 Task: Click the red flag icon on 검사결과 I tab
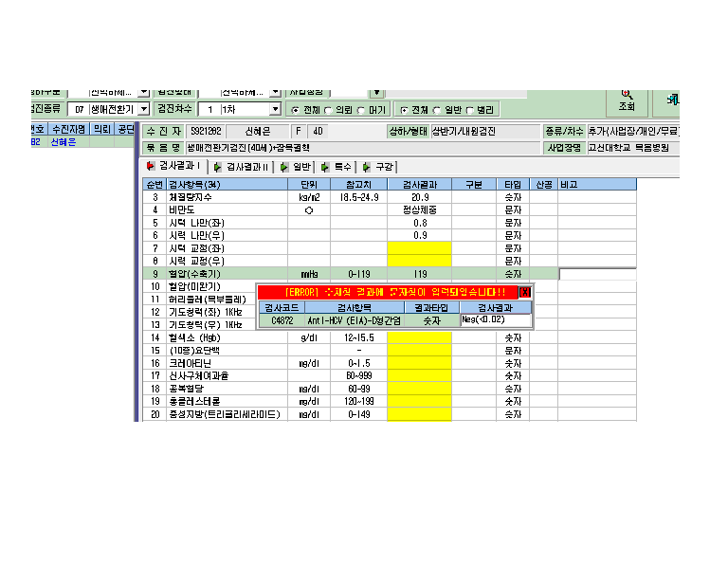click(151, 166)
